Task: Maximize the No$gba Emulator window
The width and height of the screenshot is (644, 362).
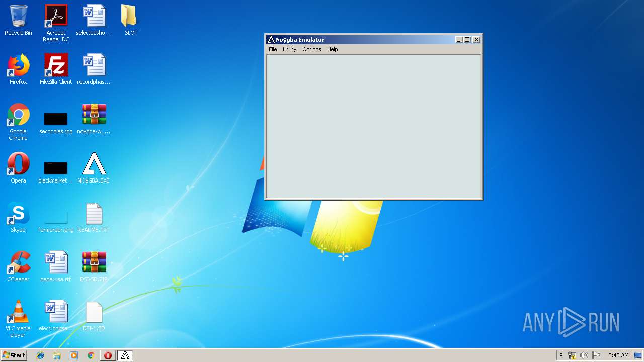Action: point(467,40)
